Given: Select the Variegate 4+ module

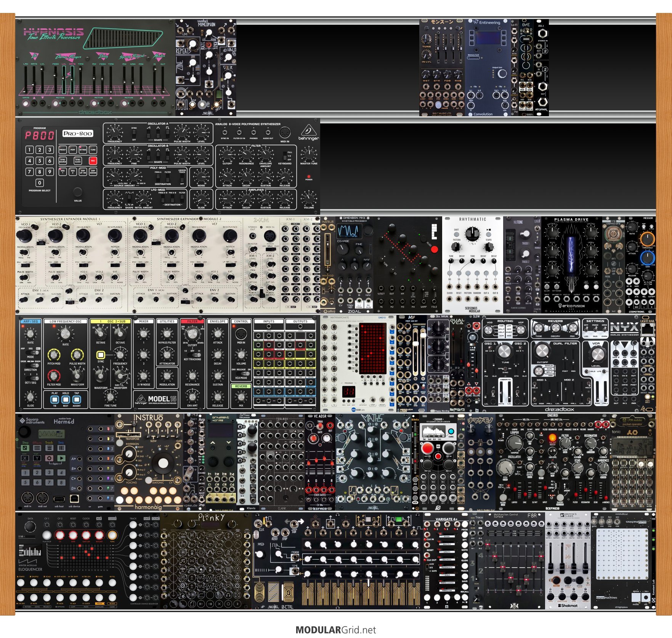Looking at the screenshot, I should pyautogui.click(x=446, y=561).
